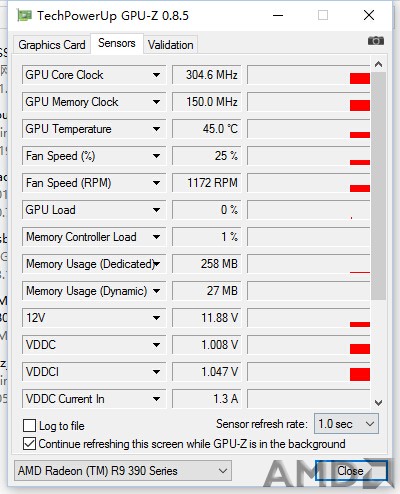Viewport: 400px width, 494px height.
Task: Open GPU Temperature sensor dropdown arrow
Action: click(x=156, y=129)
